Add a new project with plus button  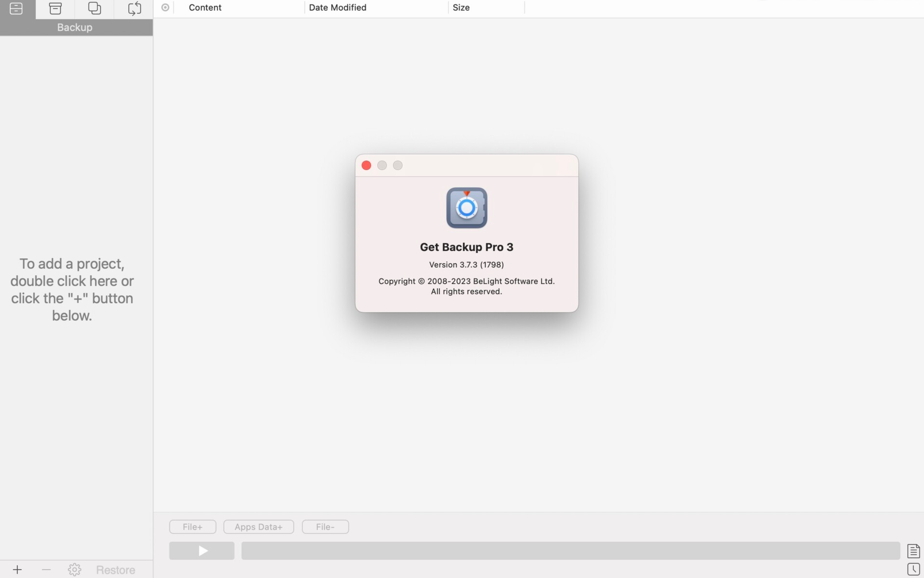click(x=17, y=570)
